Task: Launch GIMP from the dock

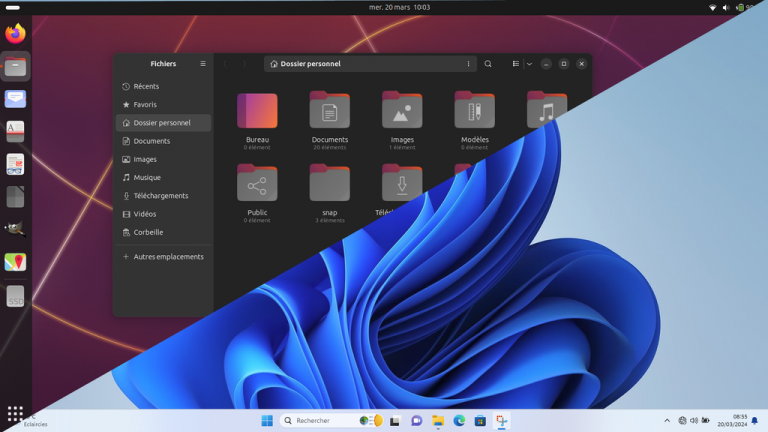Action: [x=15, y=228]
